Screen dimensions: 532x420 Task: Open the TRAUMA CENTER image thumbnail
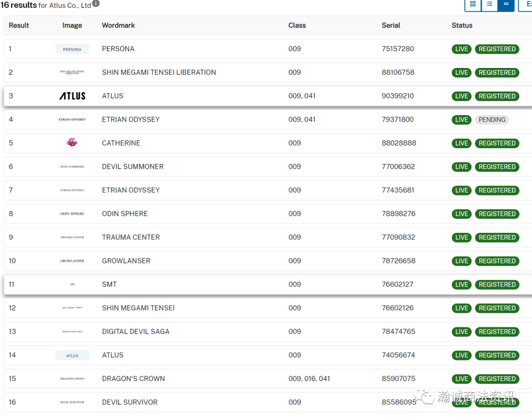[72, 237]
